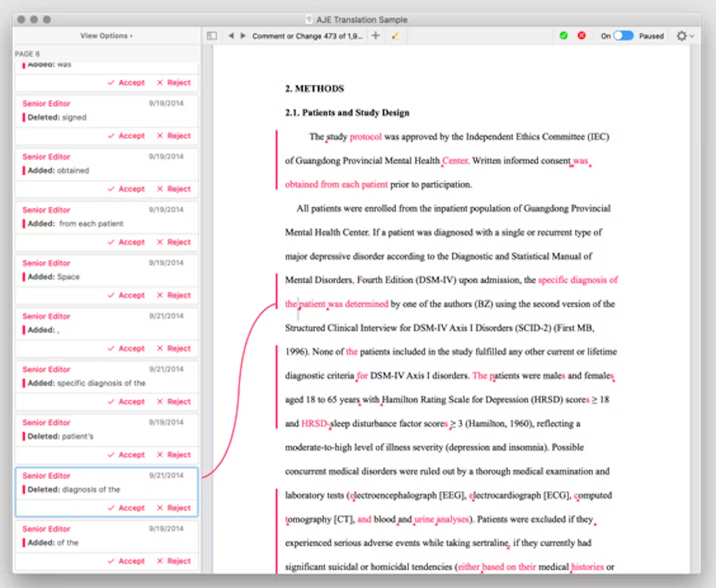This screenshot has height=588, width=716.
Task: Select 'Added: specific diagnosis of the' text
Action: click(87, 383)
